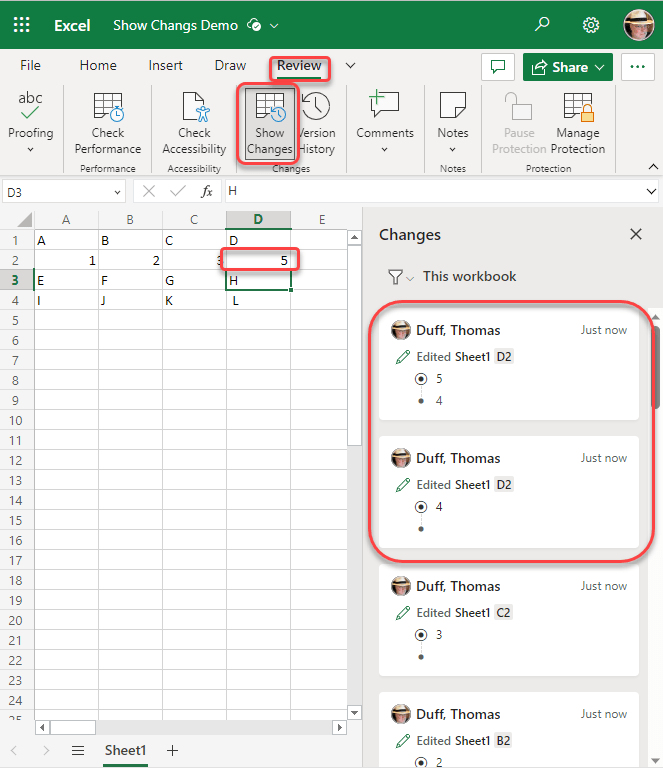This screenshot has width=663, height=768.
Task: Expand the Share button menu
Action: [601, 67]
